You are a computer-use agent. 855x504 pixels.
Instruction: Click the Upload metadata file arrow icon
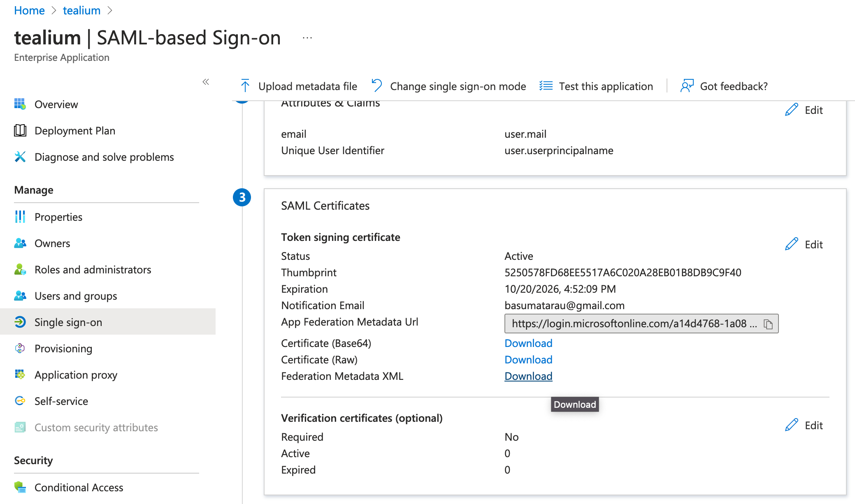[245, 86]
